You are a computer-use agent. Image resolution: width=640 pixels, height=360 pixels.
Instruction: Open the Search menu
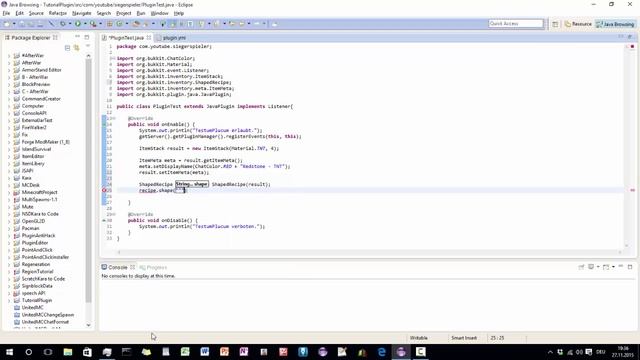tap(104, 13)
